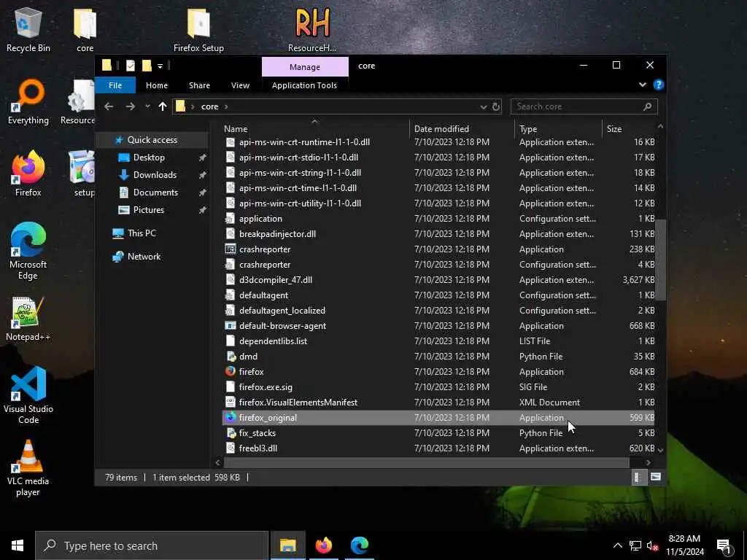Select the dependentlibs.list file
This screenshot has height=560, width=747.
tap(438, 341)
